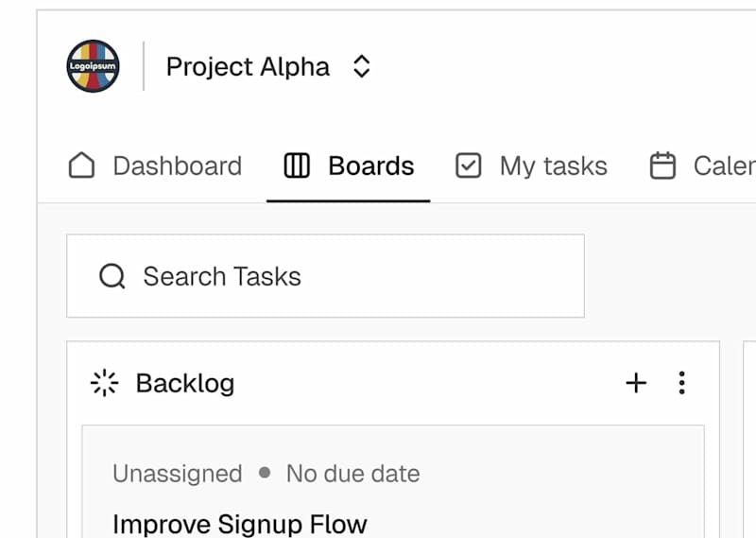Viewport: 756px width, 538px height.
Task: Click the Unassigned label on the task card
Action: [x=177, y=474]
